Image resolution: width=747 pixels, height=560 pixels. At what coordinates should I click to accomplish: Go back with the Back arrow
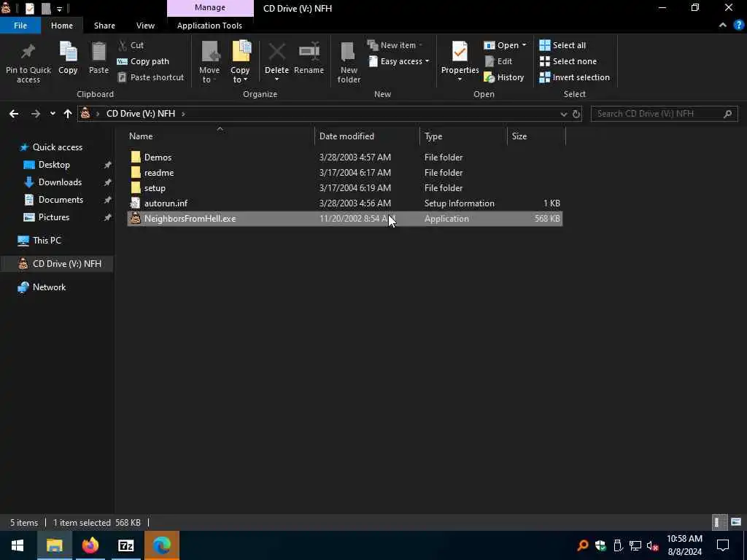(x=14, y=114)
